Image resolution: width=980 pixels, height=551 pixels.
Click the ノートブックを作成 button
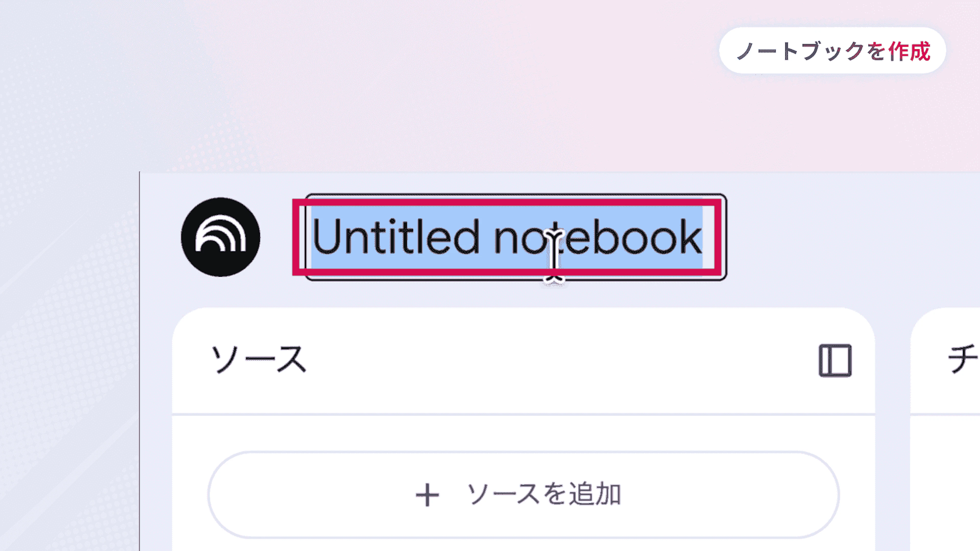point(832,51)
